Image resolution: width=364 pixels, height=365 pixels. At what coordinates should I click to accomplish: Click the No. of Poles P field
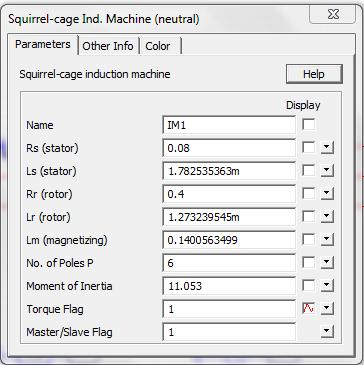pyautogui.click(x=229, y=263)
